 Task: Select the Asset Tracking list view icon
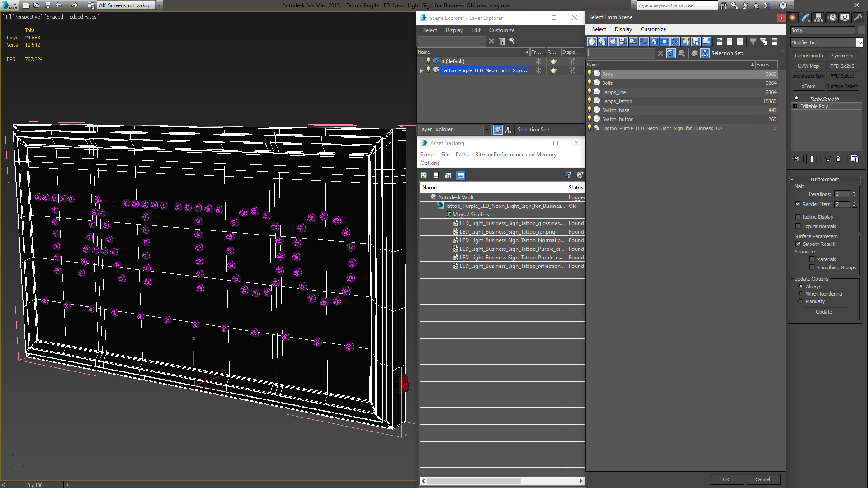pos(436,174)
